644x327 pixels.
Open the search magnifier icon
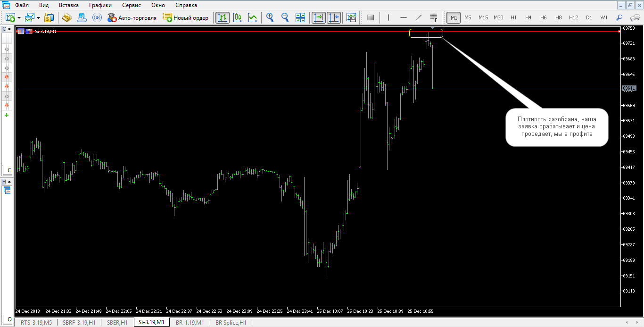[x=619, y=17]
